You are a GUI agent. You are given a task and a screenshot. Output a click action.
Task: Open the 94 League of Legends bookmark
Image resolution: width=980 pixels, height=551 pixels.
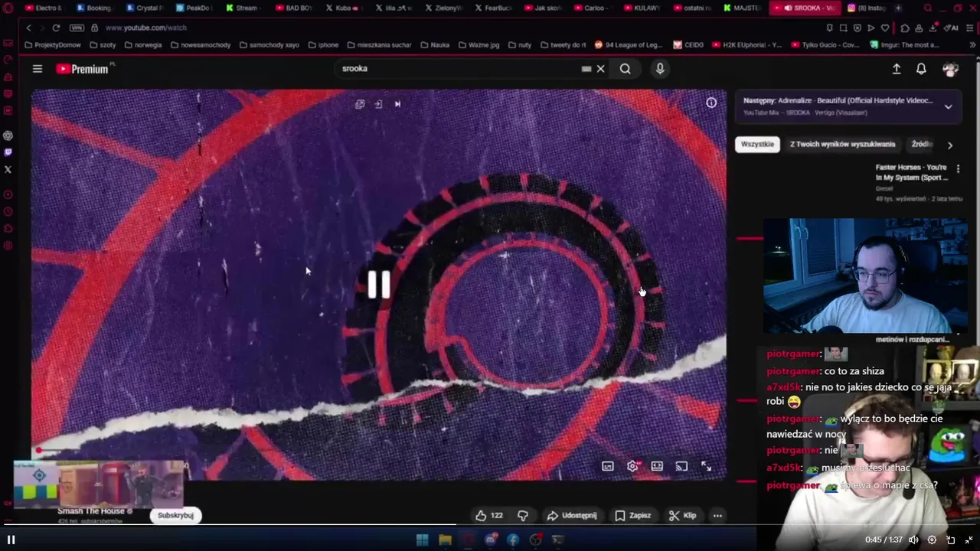click(629, 45)
